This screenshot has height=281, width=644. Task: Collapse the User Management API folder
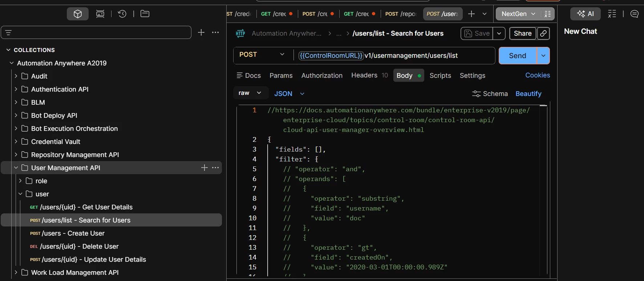pyautogui.click(x=16, y=168)
